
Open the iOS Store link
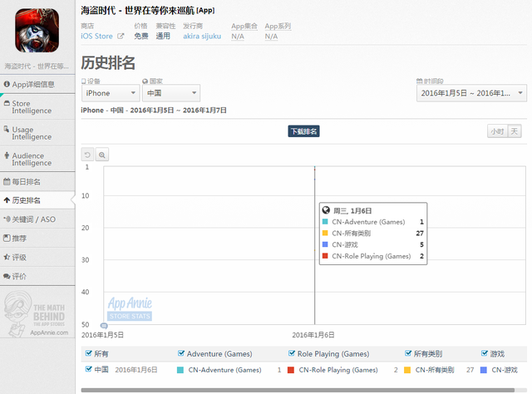pos(96,36)
